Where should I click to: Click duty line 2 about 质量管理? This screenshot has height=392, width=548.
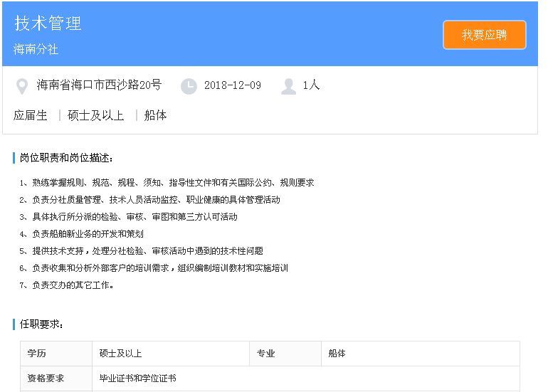click(x=150, y=200)
